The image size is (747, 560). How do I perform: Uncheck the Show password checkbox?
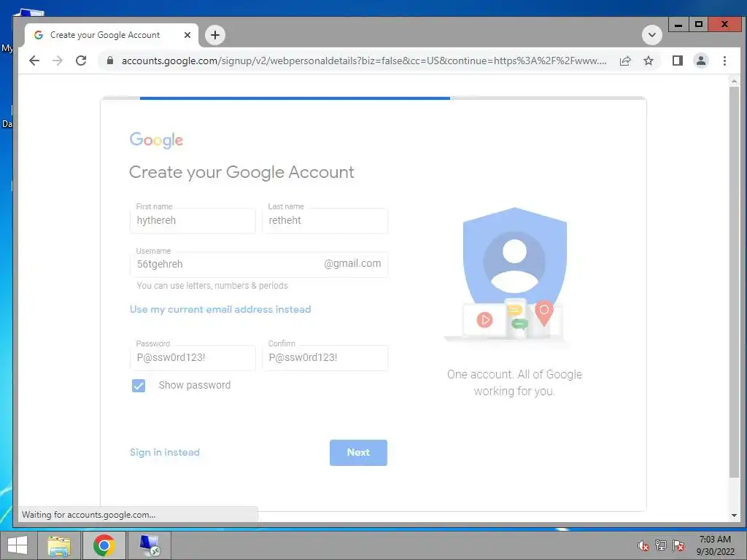click(139, 385)
